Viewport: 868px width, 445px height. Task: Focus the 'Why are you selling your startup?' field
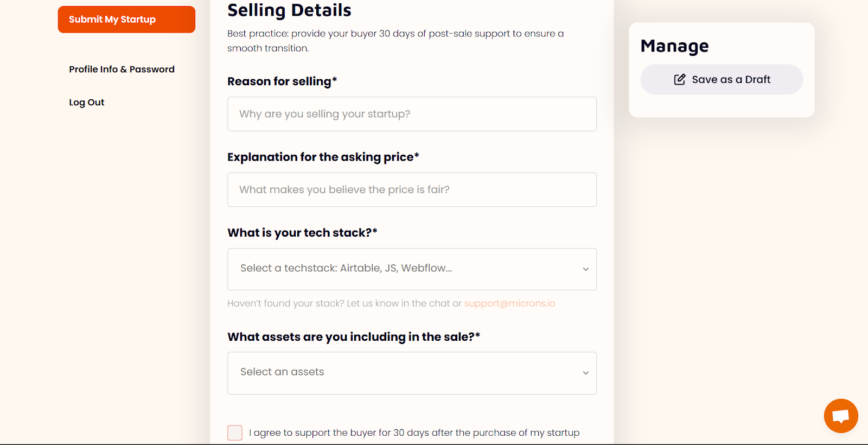coord(412,114)
